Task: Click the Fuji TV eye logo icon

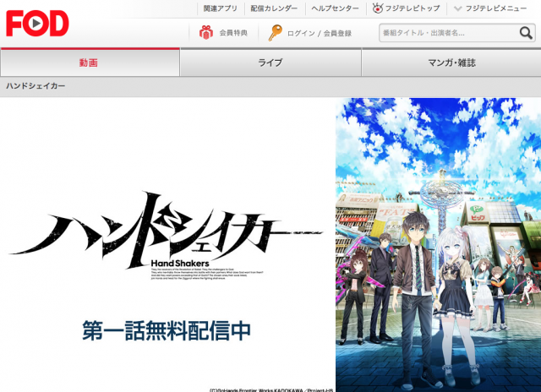Action: click(x=378, y=8)
